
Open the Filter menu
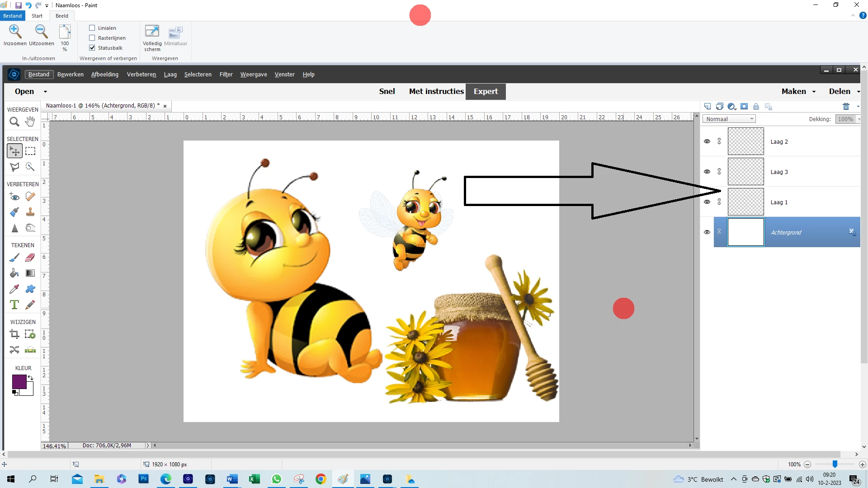[226, 75]
